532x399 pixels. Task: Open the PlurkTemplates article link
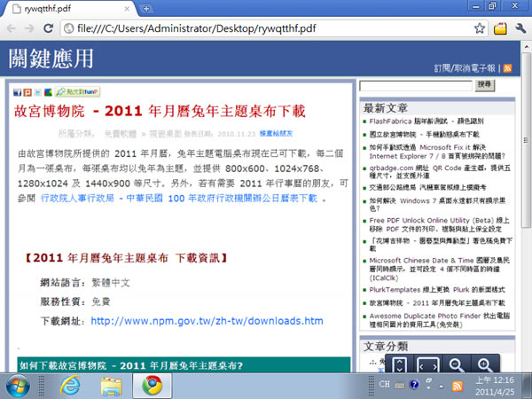437,290
